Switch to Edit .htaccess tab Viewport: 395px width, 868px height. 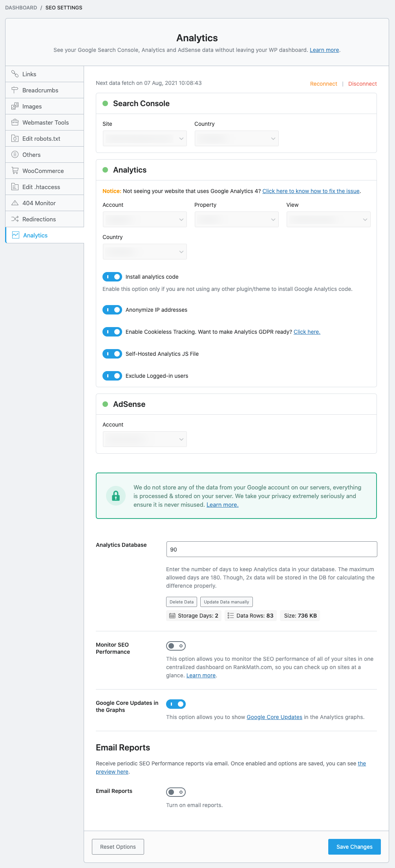pos(41,187)
